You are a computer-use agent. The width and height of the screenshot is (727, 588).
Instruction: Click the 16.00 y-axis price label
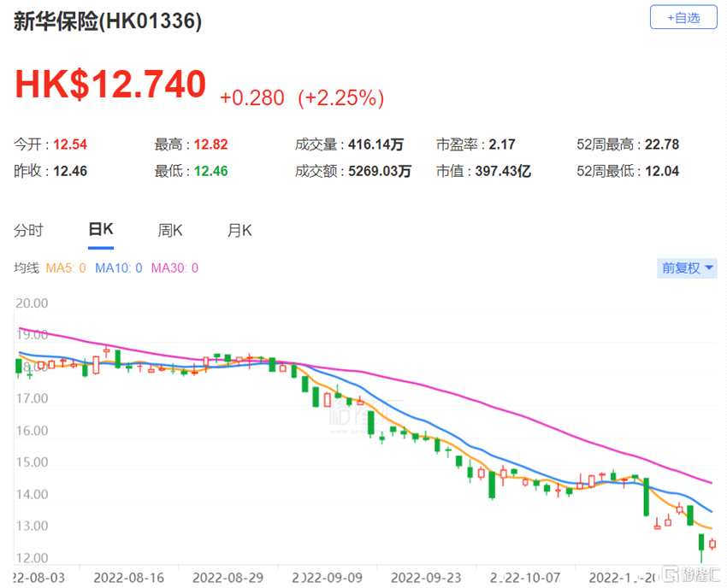click(x=32, y=431)
